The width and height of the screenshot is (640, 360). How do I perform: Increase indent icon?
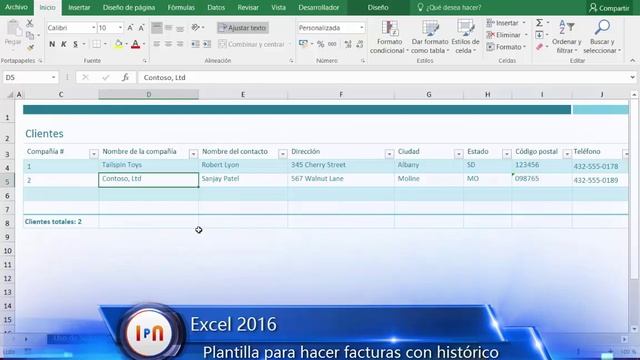[207, 44]
